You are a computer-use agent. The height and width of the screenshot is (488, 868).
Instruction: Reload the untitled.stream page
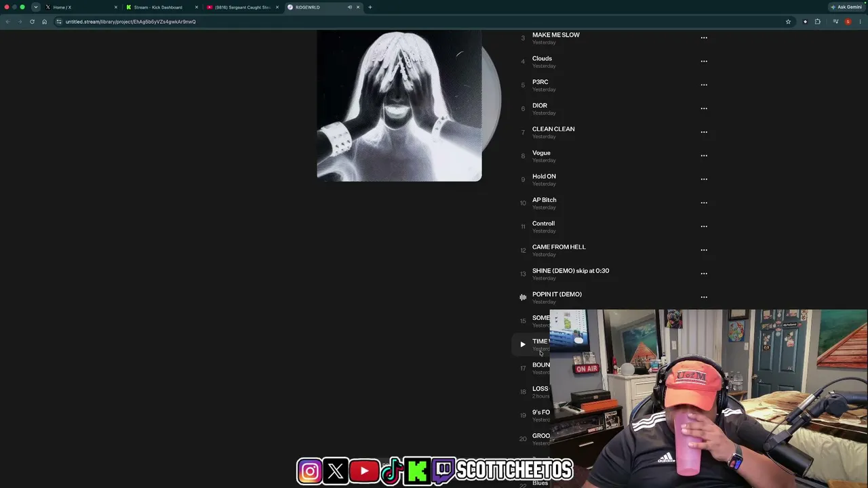click(32, 22)
